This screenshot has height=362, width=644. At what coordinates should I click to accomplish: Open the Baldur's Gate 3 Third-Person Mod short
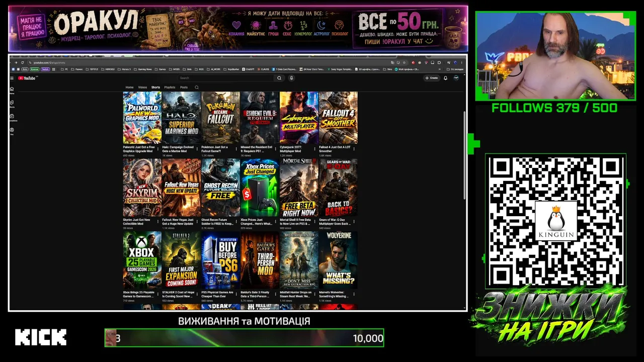[260, 260]
